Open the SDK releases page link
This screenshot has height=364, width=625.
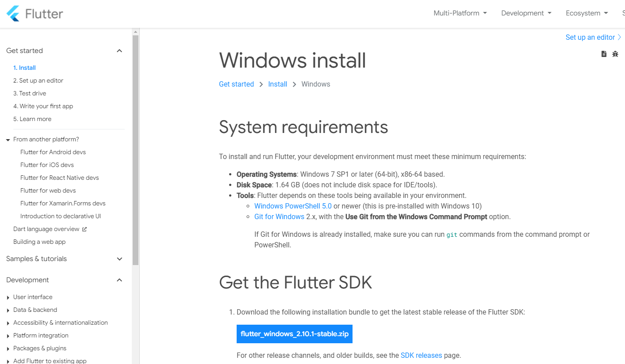421,355
